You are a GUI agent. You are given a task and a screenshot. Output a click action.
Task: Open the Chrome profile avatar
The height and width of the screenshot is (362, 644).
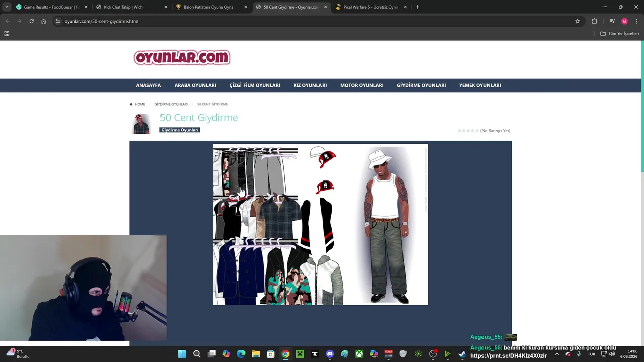(624, 21)
